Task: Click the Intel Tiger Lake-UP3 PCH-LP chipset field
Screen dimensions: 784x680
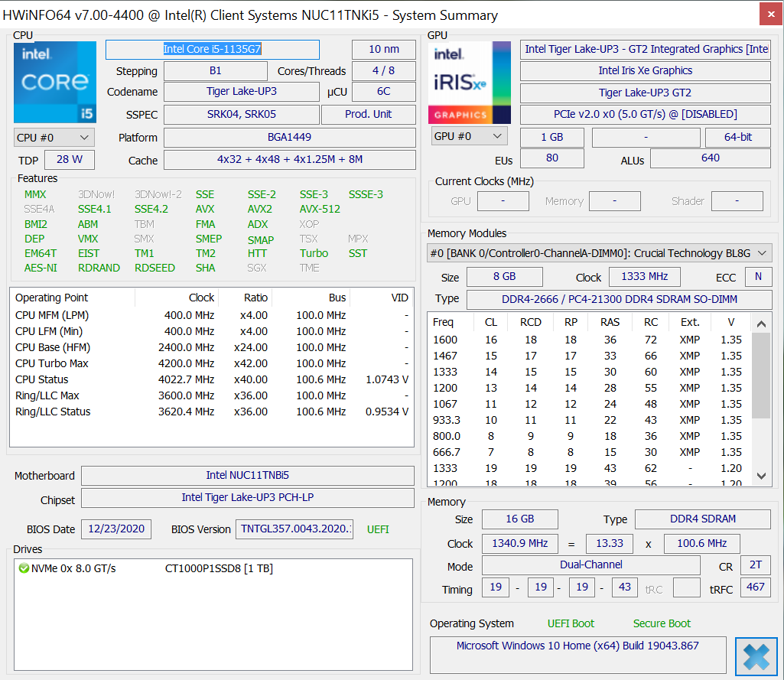Action: (248, 497)
